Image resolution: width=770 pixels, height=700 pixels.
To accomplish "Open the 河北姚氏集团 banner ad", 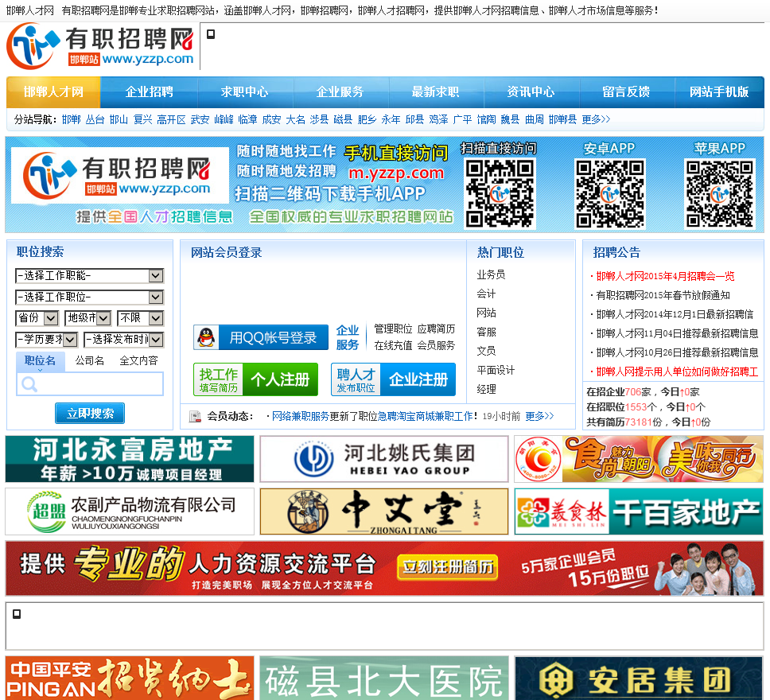I will [x=384, y=459].
